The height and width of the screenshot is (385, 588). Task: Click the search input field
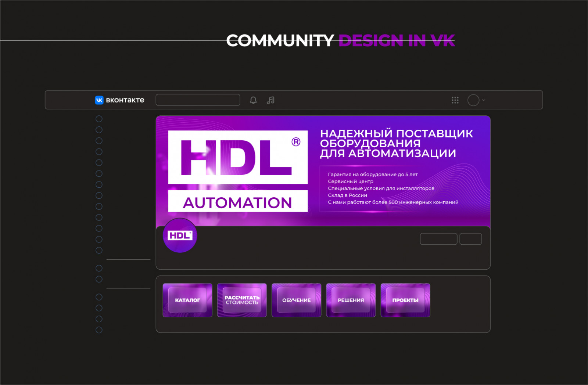pyautogui.click(x=198, y=100)
